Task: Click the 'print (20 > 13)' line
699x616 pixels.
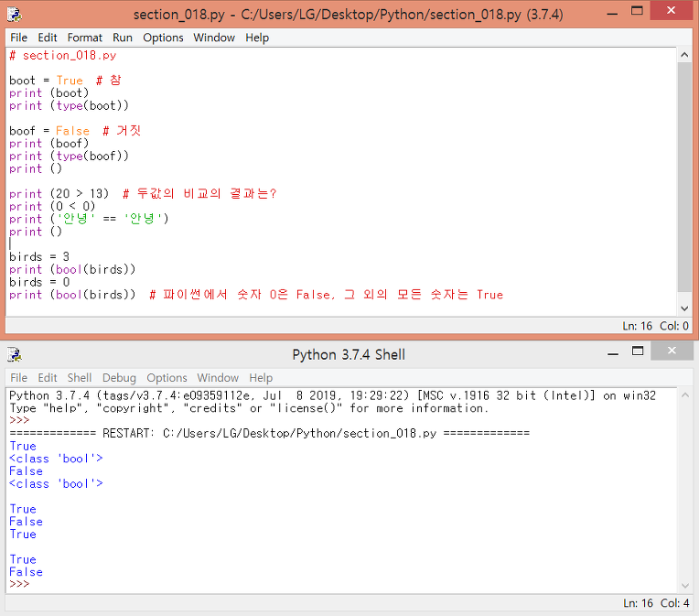Action: tap(143, 194)
